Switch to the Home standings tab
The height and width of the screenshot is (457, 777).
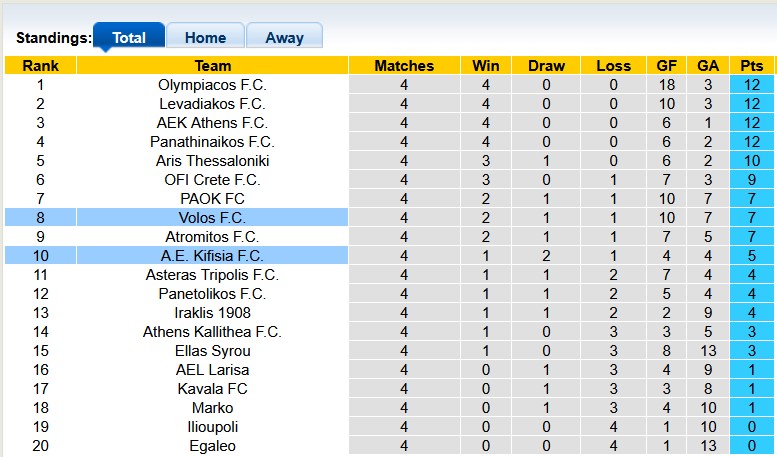(x=205, y=38)
